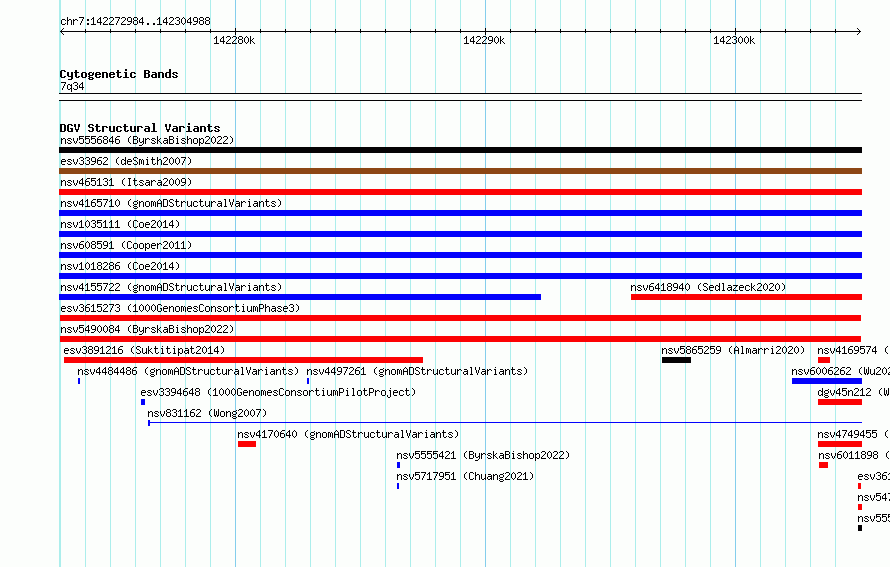Click the blue nsv1035111 Coe2014 bar
The image size is (890, 567).
(460, 234)
